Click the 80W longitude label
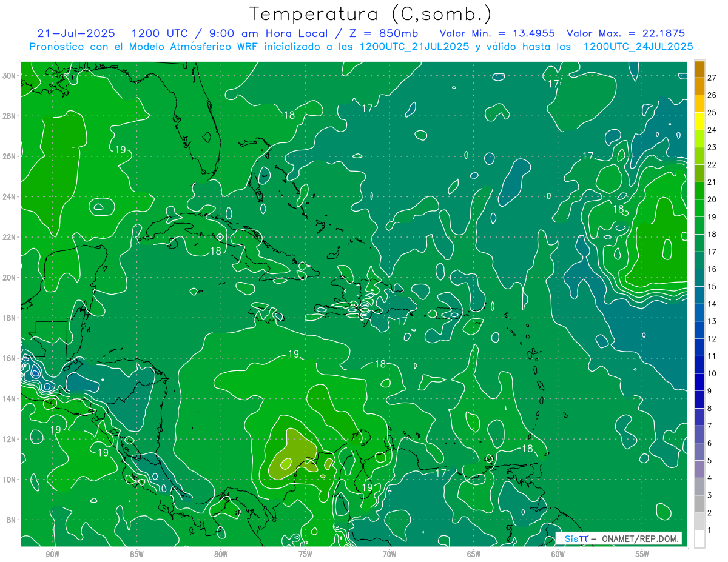 [x=221, y=555]
